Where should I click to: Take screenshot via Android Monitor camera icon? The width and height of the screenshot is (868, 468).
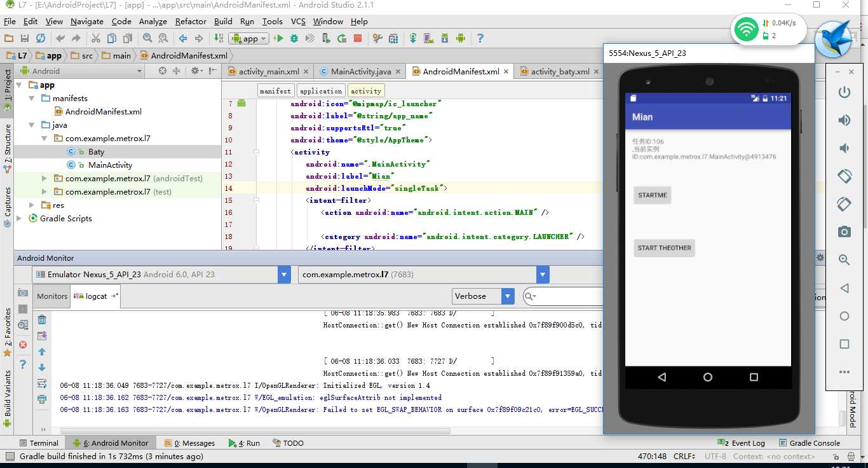coord(23,292)
